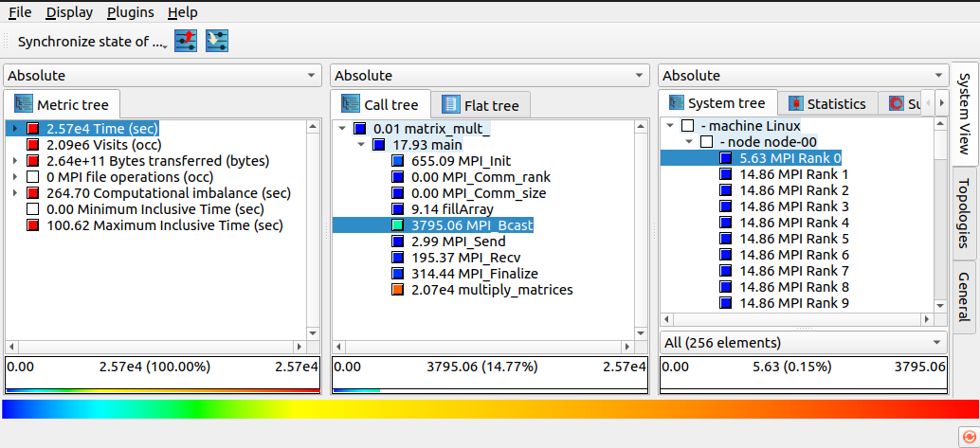Open the File menu
This screenshot has height=448, width=980.
[21, 12]
